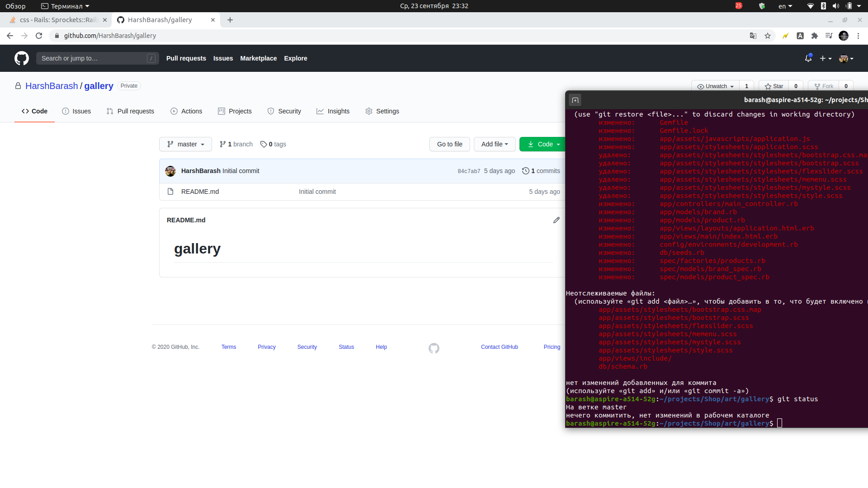Open the Security repository tab
Viewport: 868px width, 488px height.
[x=284, y=111]
